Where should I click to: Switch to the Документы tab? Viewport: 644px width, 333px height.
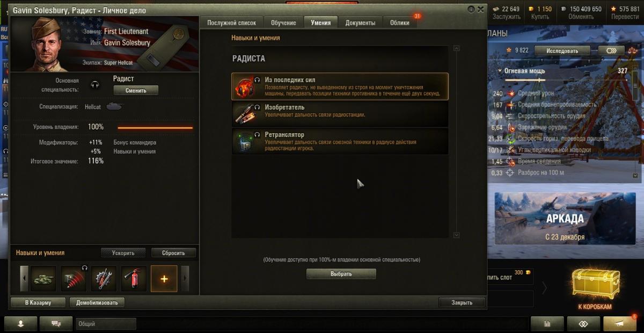point(360,23)
